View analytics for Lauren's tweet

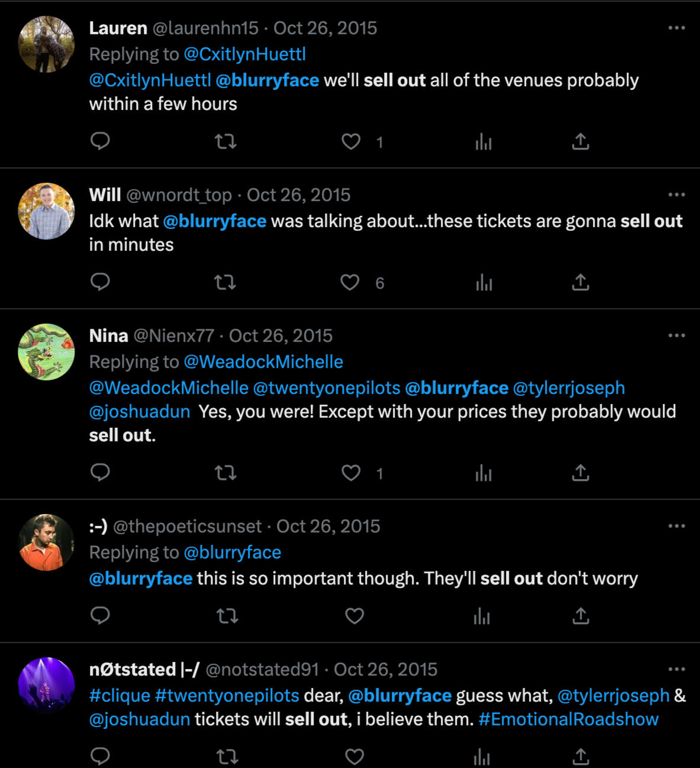click(483, 141)
